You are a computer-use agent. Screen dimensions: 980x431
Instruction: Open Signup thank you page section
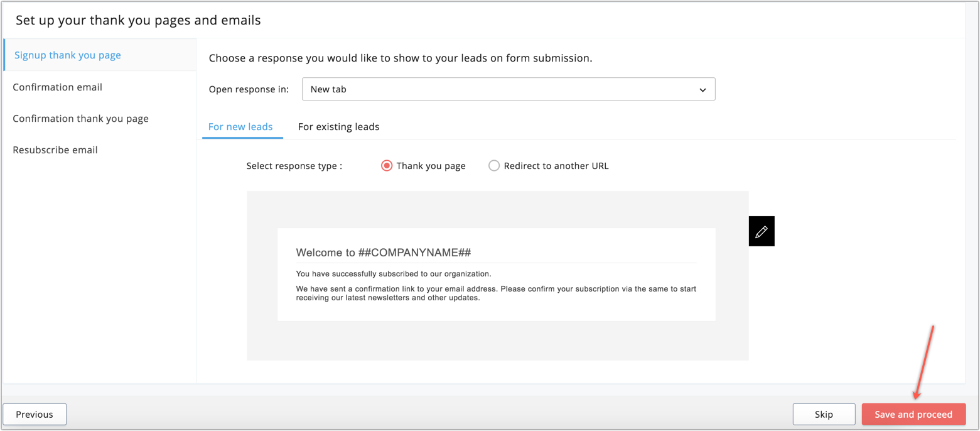pos(68,55)
